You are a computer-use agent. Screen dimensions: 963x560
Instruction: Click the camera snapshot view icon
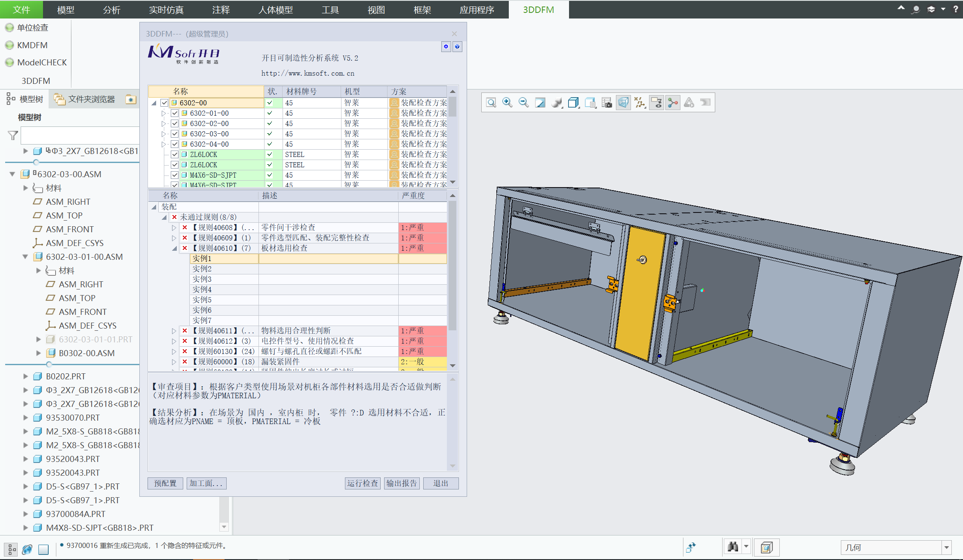tap(606, 102)
